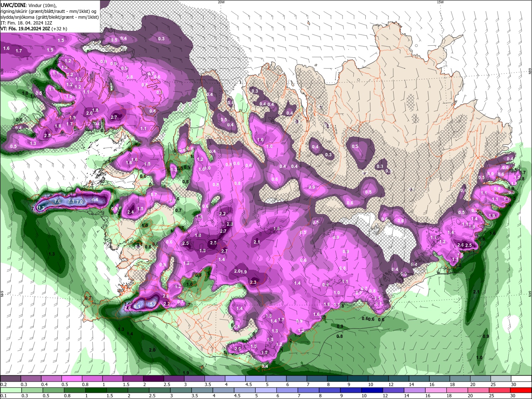Click the 20W longitude label at the top

click(221, 2)
